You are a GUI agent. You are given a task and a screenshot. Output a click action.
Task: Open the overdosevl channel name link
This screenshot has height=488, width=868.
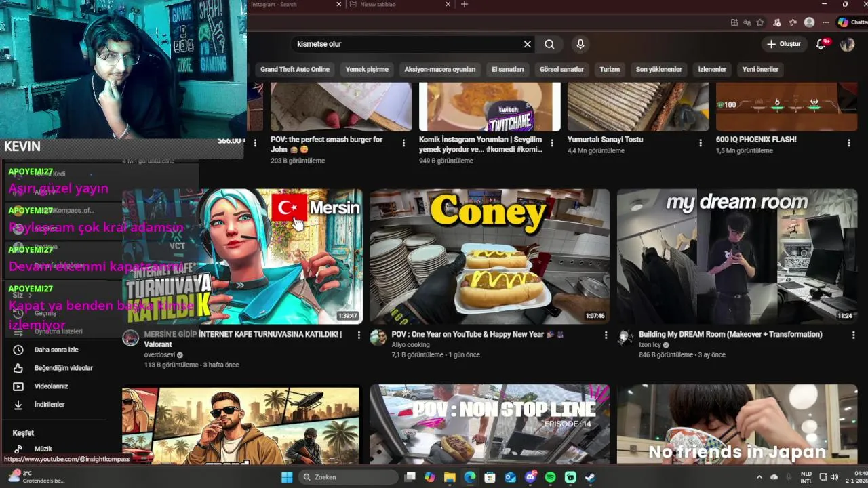pos(159,354)
